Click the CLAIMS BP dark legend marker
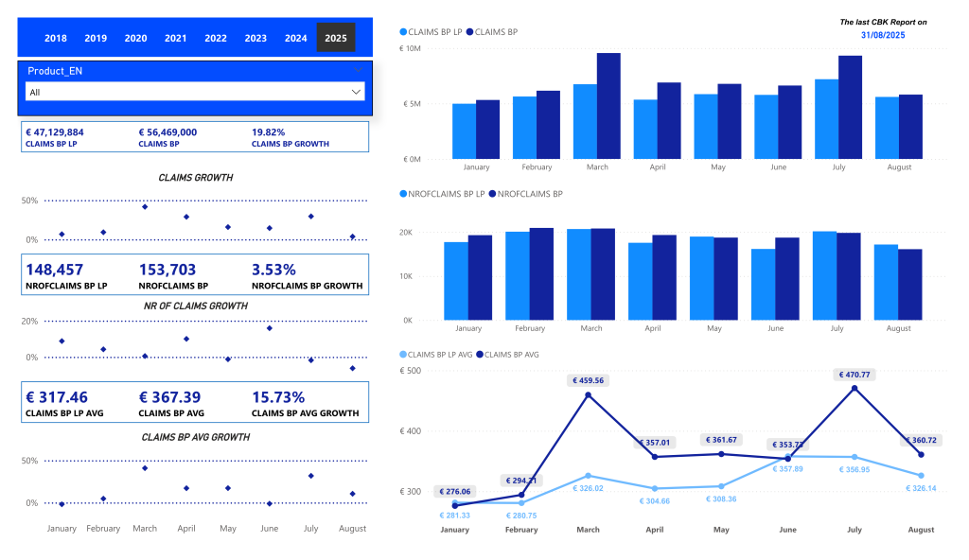 tap(468, 31)
